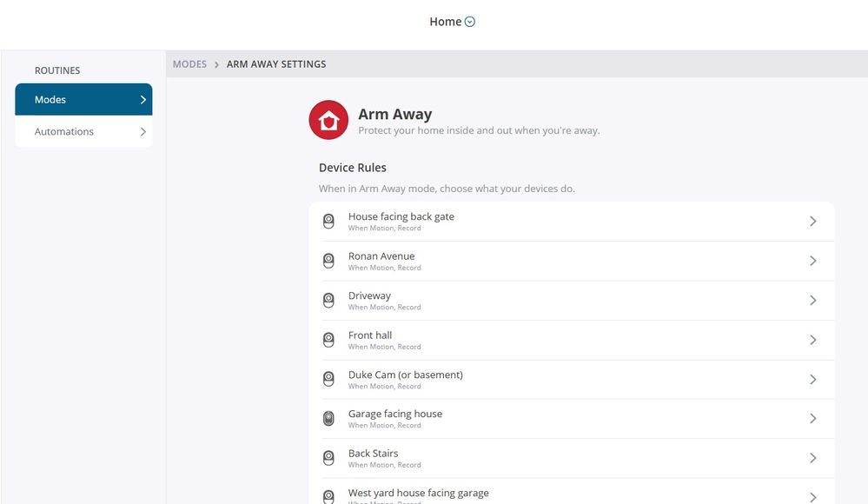This screenshot has width=868, height=504.
Task: Click the Device Rules heading
Action: tap(352, 168)
